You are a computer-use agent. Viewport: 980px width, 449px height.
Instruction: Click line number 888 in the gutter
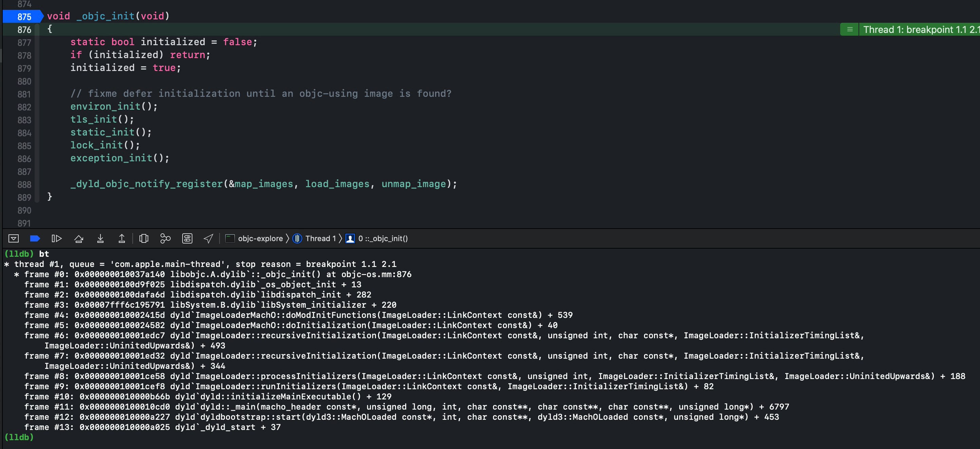click(24, 184)
